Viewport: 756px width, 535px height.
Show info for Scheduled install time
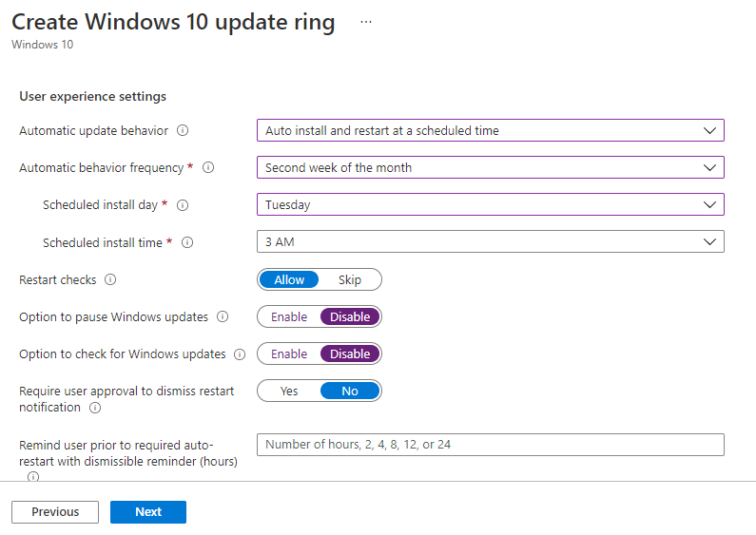[x=187, y=242]
